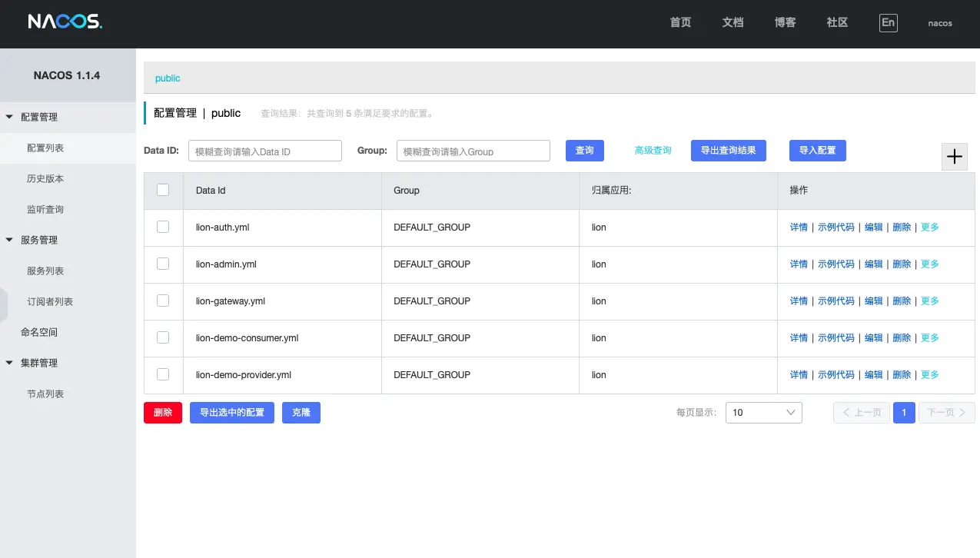Click the plus icon to create configuration
980x558 pixels.
pos(954,156)
